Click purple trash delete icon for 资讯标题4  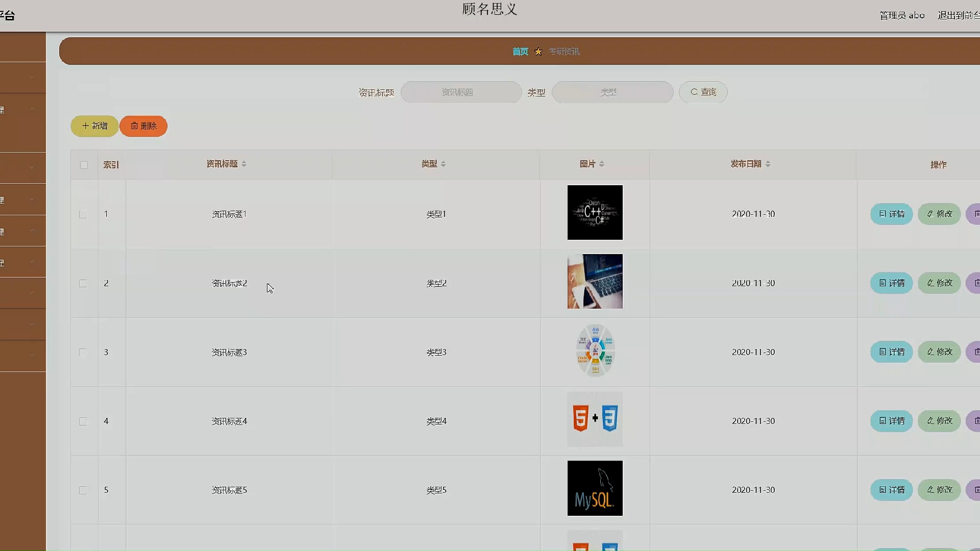tap(974, 420)
